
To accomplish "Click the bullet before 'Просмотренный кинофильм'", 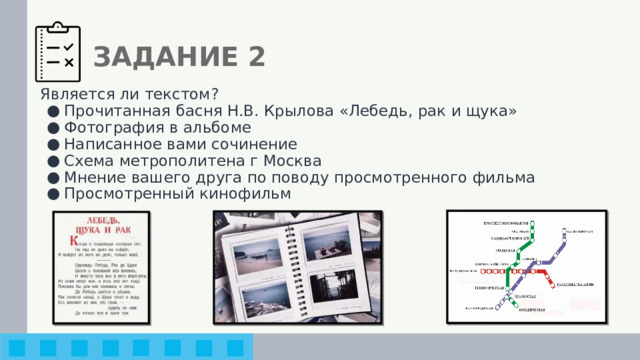I will pyautogui.click(x=53, y=194).
